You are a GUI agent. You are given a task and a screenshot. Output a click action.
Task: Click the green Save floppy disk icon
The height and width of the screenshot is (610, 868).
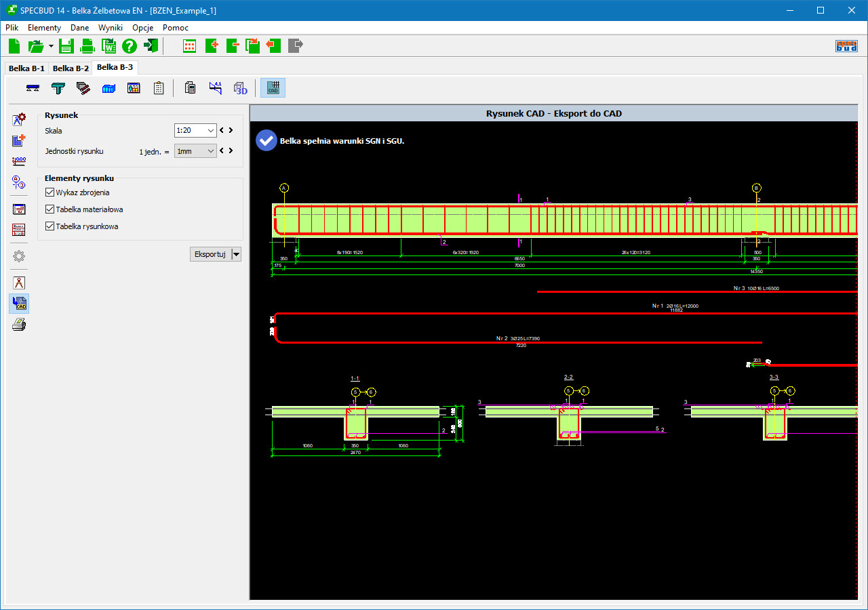pyautogui.click(x=66, y=46)
